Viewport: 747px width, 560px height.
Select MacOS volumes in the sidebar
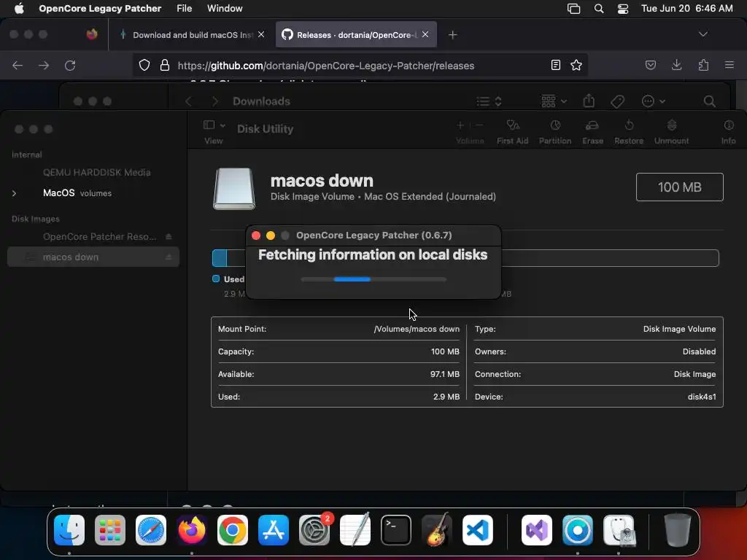click(77, 192)
